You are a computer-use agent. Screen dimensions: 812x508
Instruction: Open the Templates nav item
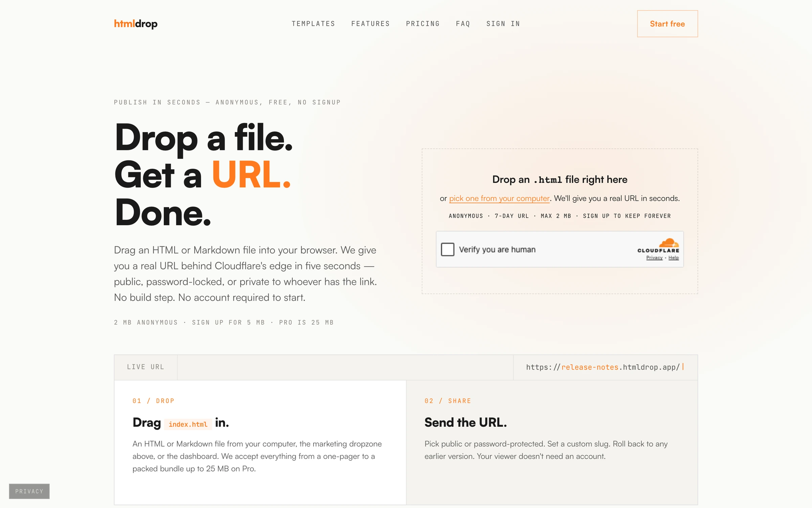coord(313,24)
